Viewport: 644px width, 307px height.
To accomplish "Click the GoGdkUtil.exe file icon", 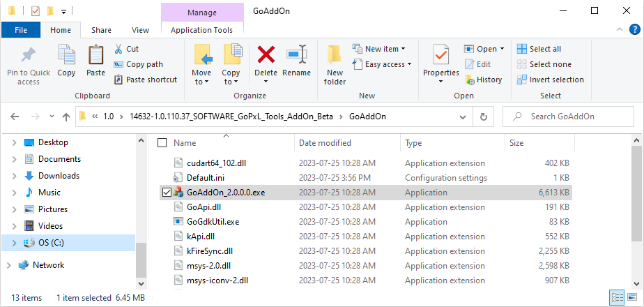I will (x=178, y=221).
